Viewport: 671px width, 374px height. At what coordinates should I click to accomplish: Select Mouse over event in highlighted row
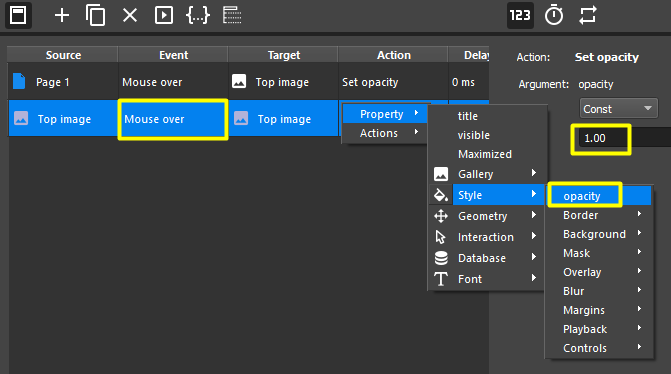coord(172,119)
